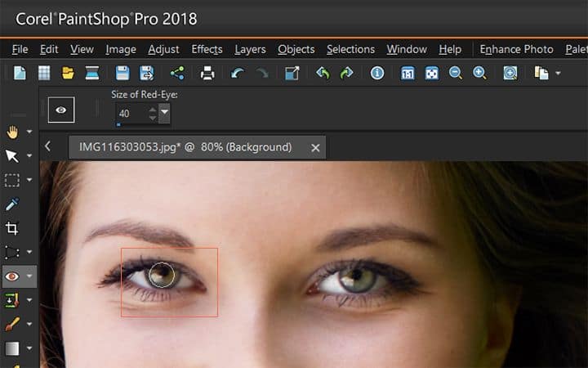Click the zoom to selection magnifier icon

(510, 73)
